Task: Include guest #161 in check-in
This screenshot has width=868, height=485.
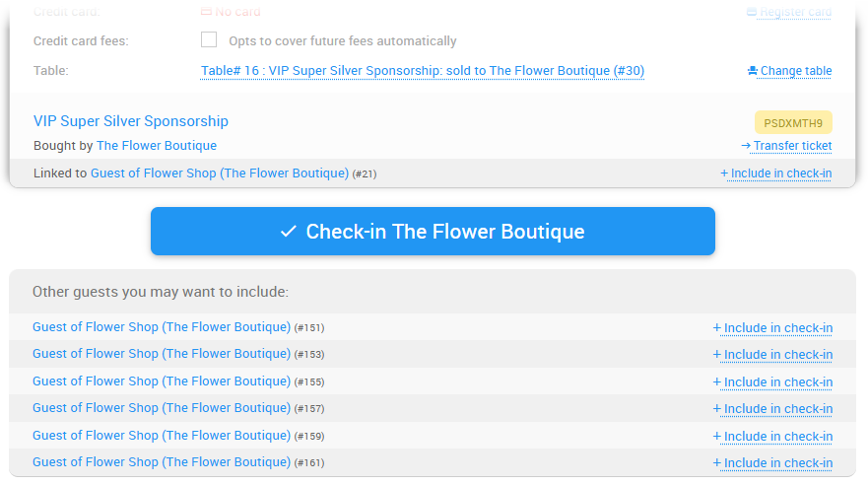Action: click(773, 463)
